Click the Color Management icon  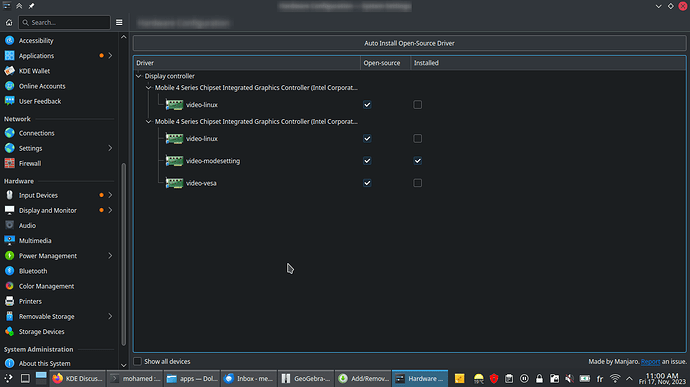pyautogui.click(x=9, y=286)
